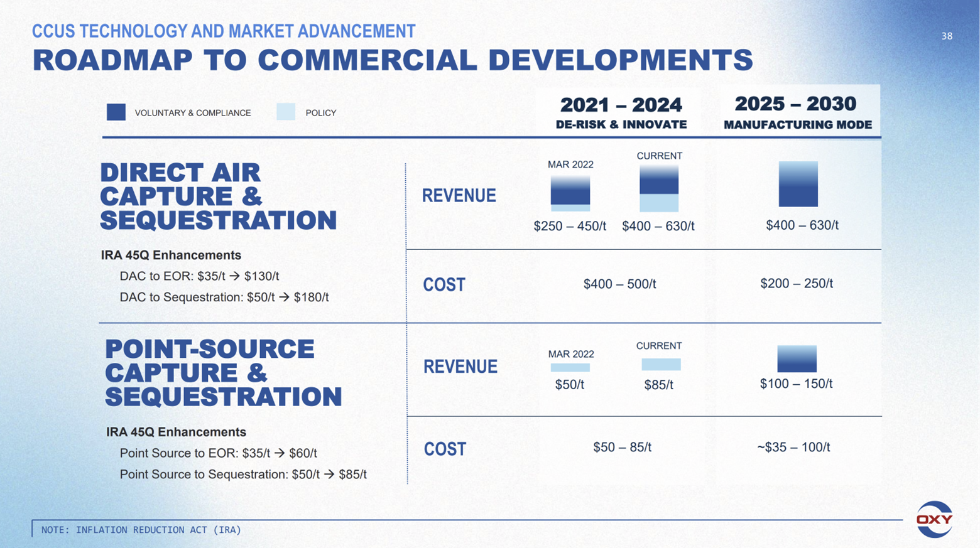Click the CURRENT point-source revenue bar above $85/t

tap(661, 364)
